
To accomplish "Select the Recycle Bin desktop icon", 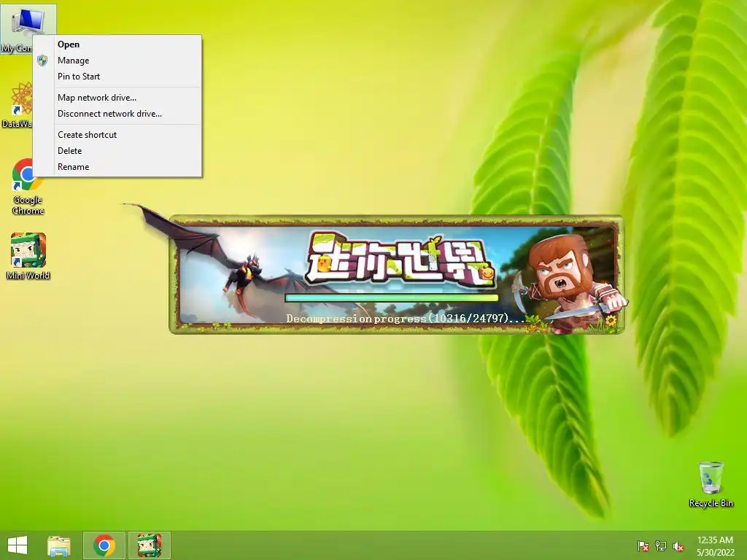I will [711, 484].
